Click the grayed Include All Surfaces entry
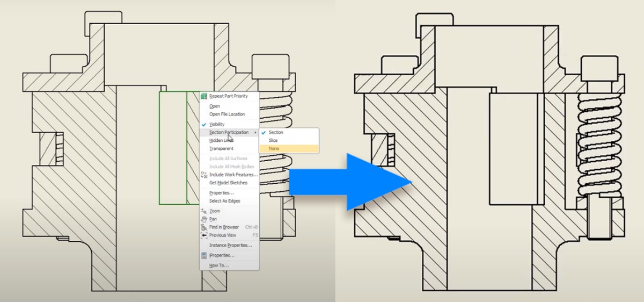The image size is (644, 302). [229, 159]
